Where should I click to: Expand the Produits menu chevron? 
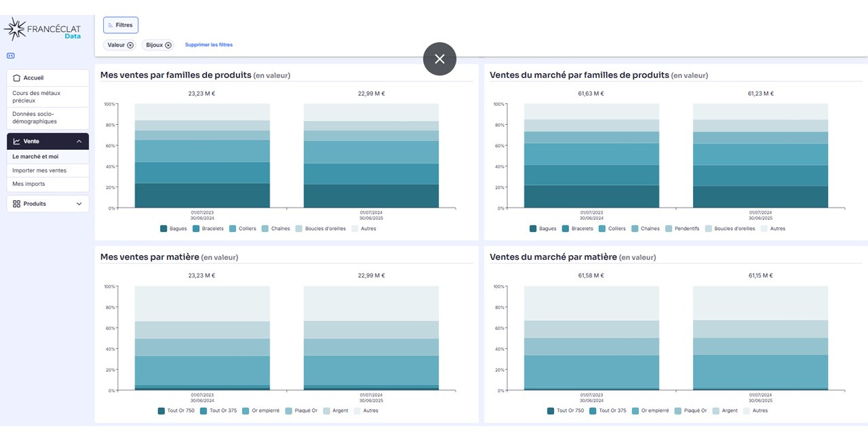79,204
